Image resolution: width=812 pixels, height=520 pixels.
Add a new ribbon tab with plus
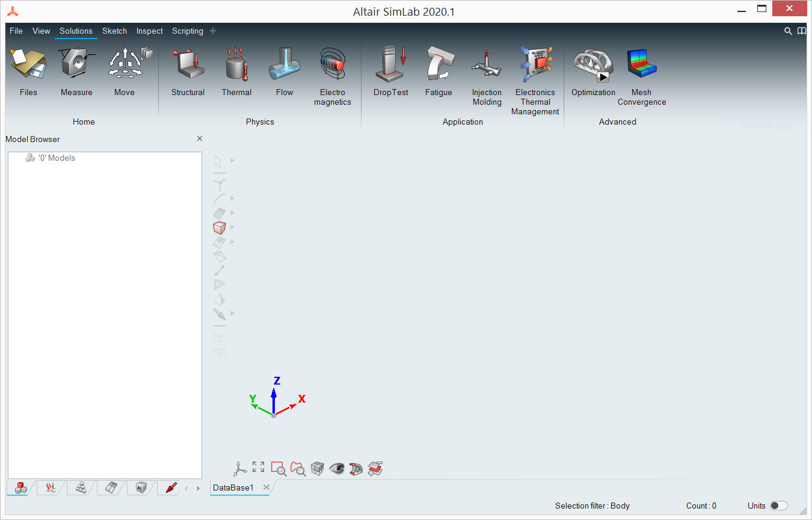pos(213,31)
